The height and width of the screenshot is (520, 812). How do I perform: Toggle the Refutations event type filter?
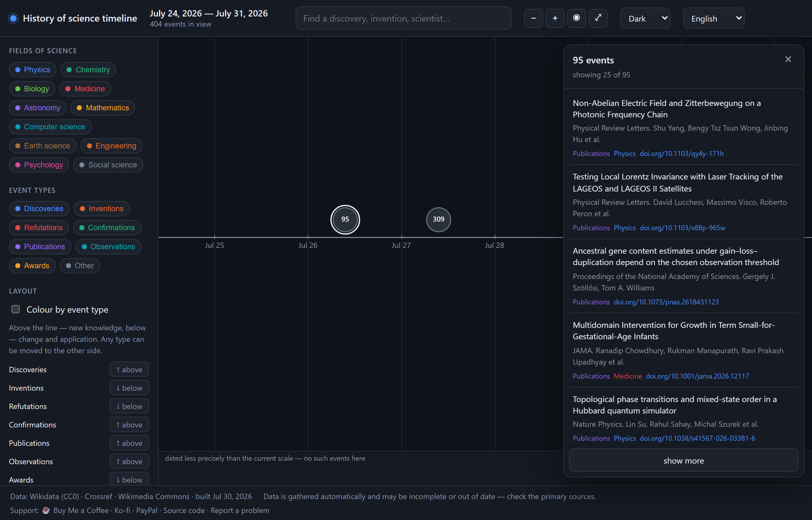[x=39, y=228]
